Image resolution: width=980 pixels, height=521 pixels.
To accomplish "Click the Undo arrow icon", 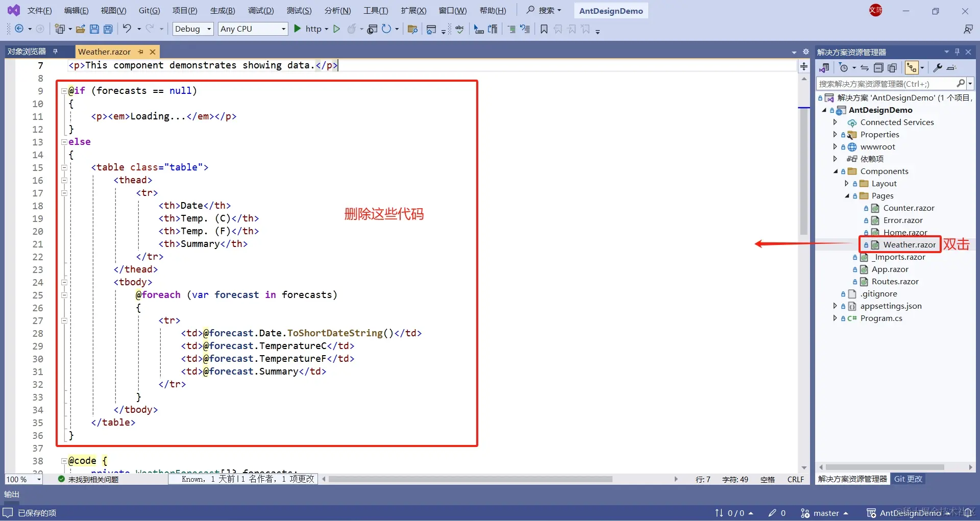I will [127, 29].
